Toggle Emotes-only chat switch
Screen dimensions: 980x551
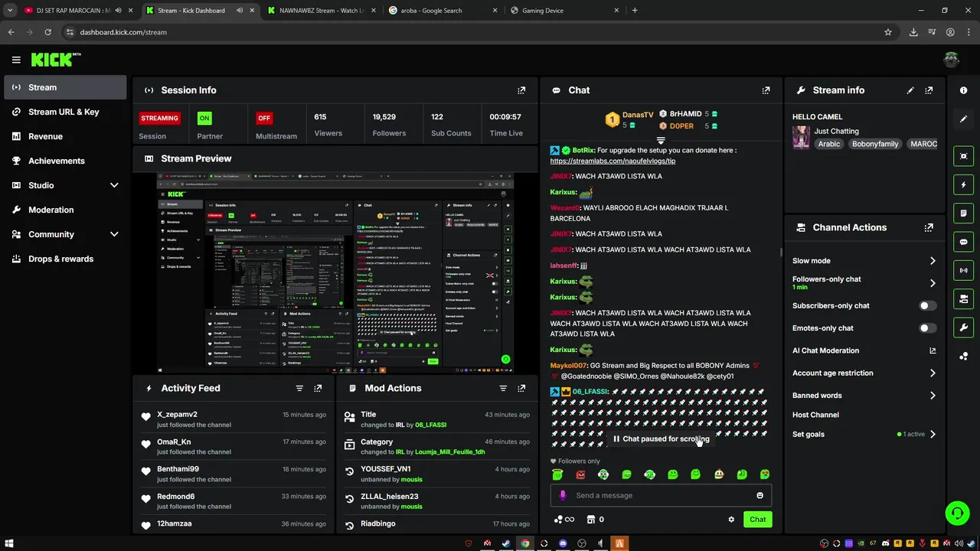927,328
